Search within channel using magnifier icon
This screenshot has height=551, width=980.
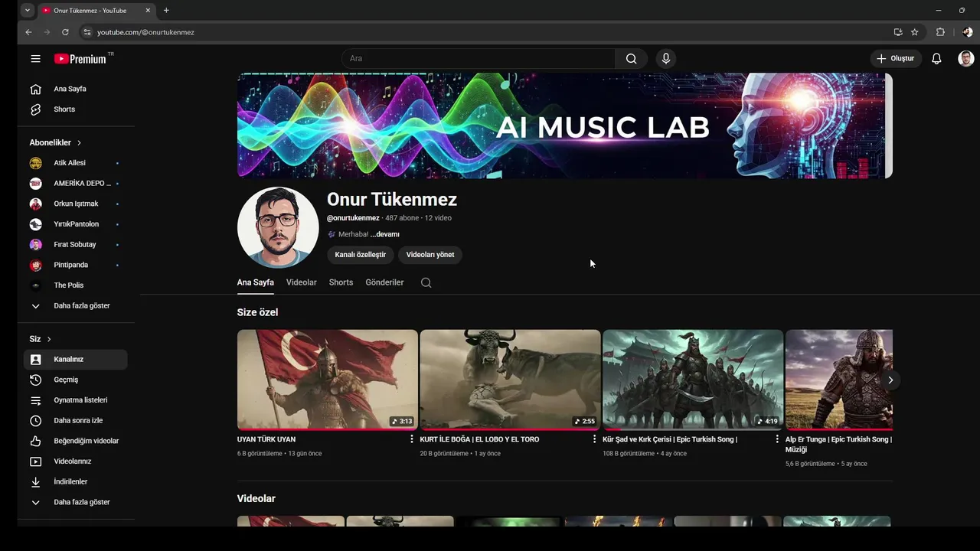tap(426, 282)
